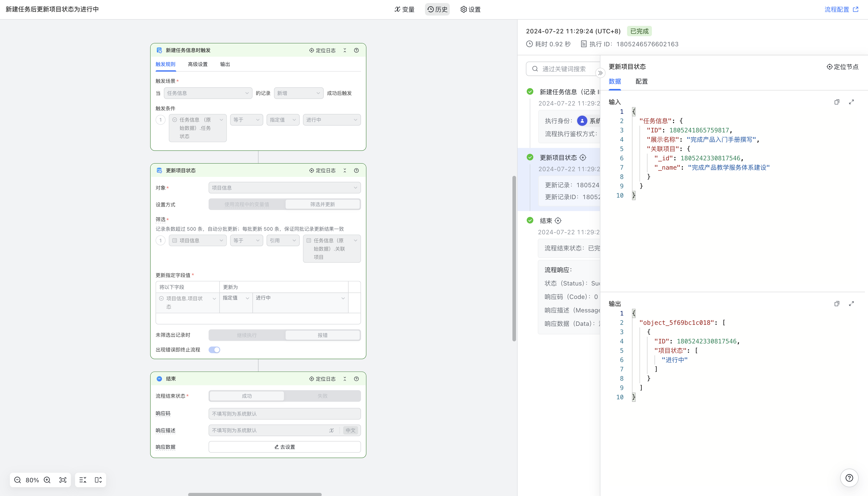Collapse the log detail panel with double-arrow
Viewport: 868px width, 496px height.
(600, 73)
